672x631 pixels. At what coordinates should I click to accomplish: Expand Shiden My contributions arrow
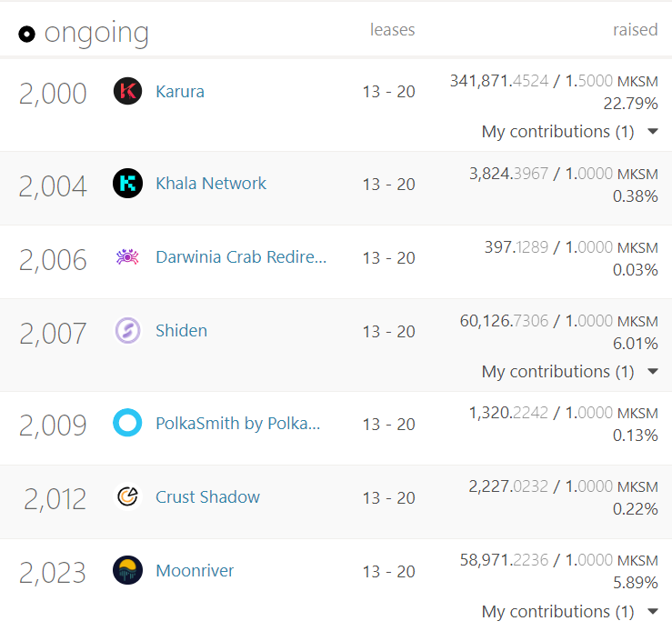(x=653, y=371)
